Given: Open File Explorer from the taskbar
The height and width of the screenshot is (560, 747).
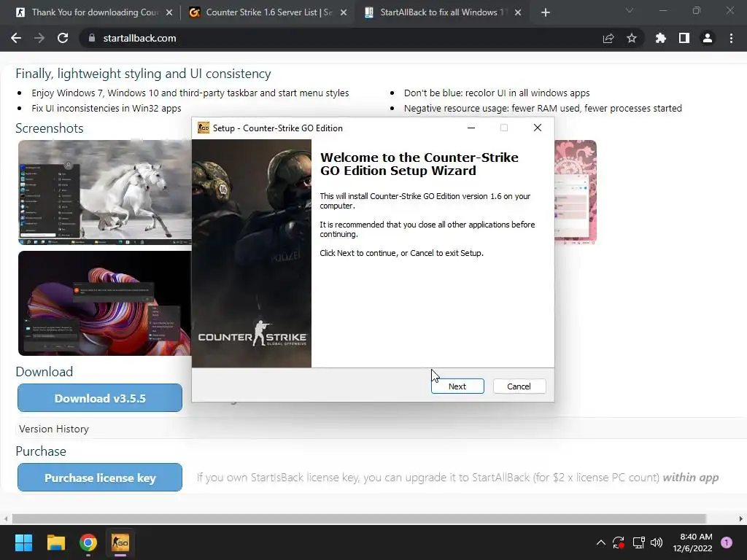Looking at the screenshot, I should click(x=55, y=542).
